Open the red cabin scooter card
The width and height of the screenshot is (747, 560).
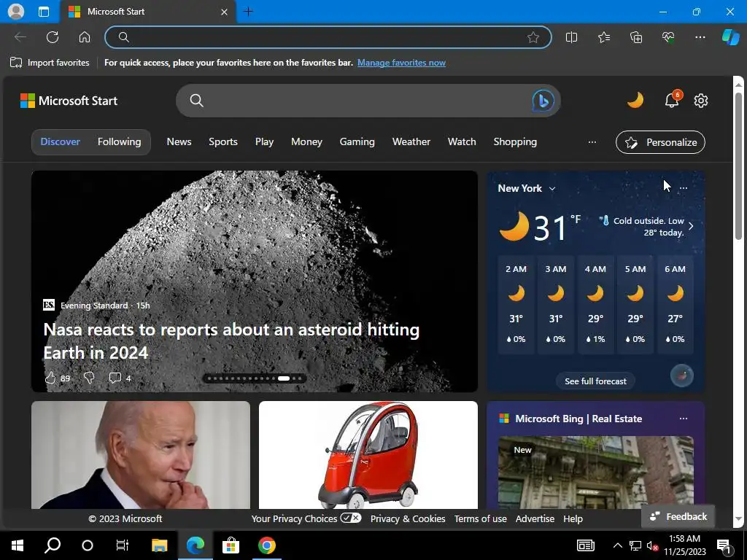click(368, 455)
